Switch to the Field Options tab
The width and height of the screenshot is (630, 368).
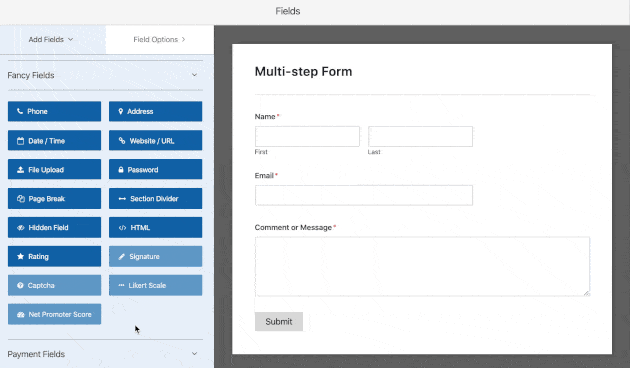(x=160, y=39)
